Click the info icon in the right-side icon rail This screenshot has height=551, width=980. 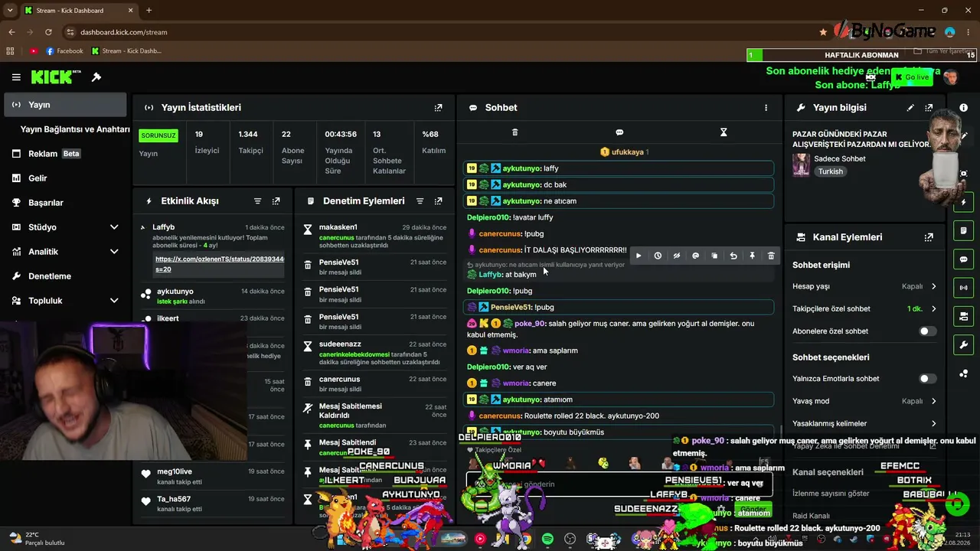click(x=963, y=108)
